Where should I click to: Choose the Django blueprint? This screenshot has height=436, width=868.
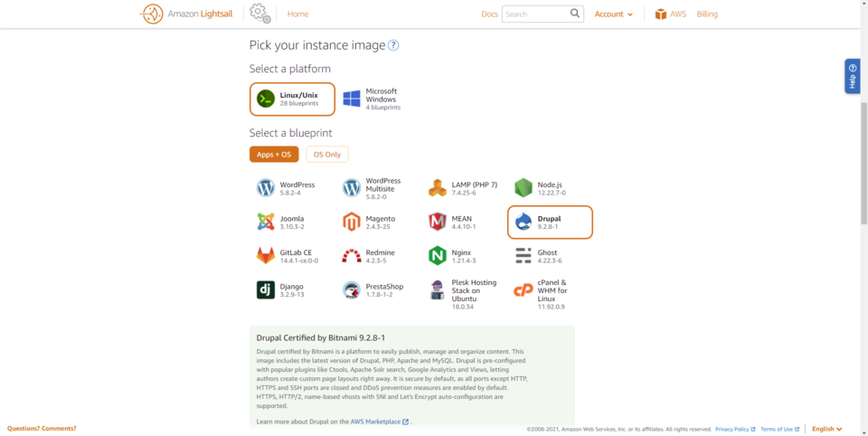[x=292, y=290]
